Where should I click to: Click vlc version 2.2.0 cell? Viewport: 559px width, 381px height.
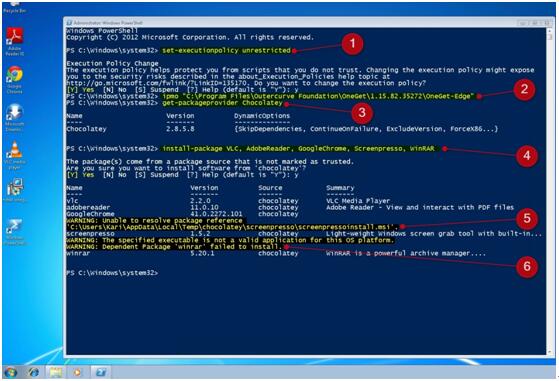[200, 201]
